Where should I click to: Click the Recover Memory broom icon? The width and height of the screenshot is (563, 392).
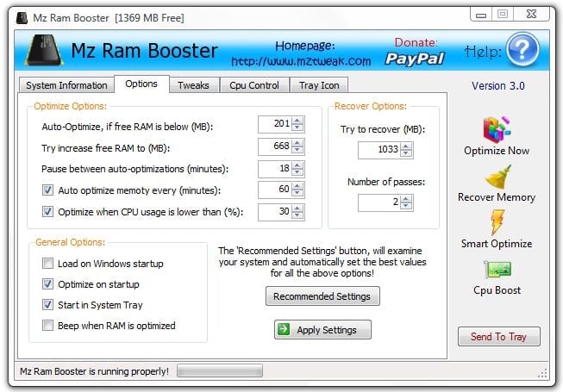[497, 177]
